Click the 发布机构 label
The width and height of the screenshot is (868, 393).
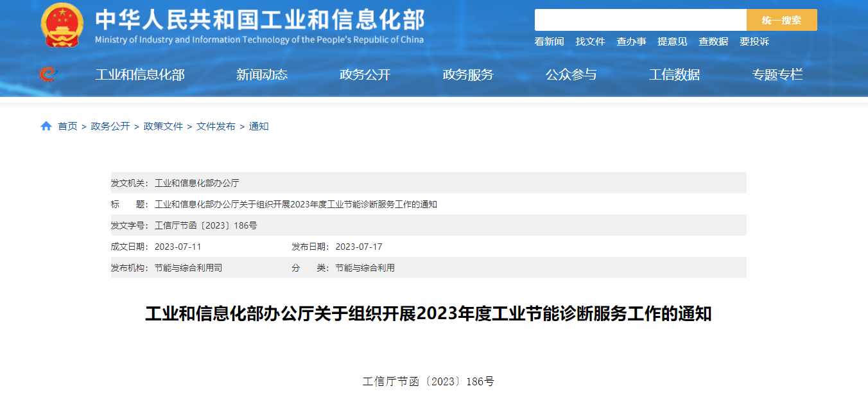click(x=130, y=268)
